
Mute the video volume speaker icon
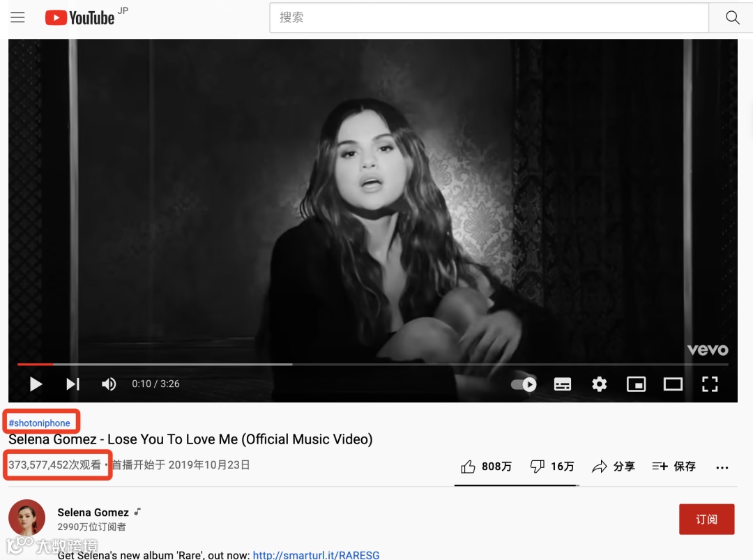click(109, 384)
